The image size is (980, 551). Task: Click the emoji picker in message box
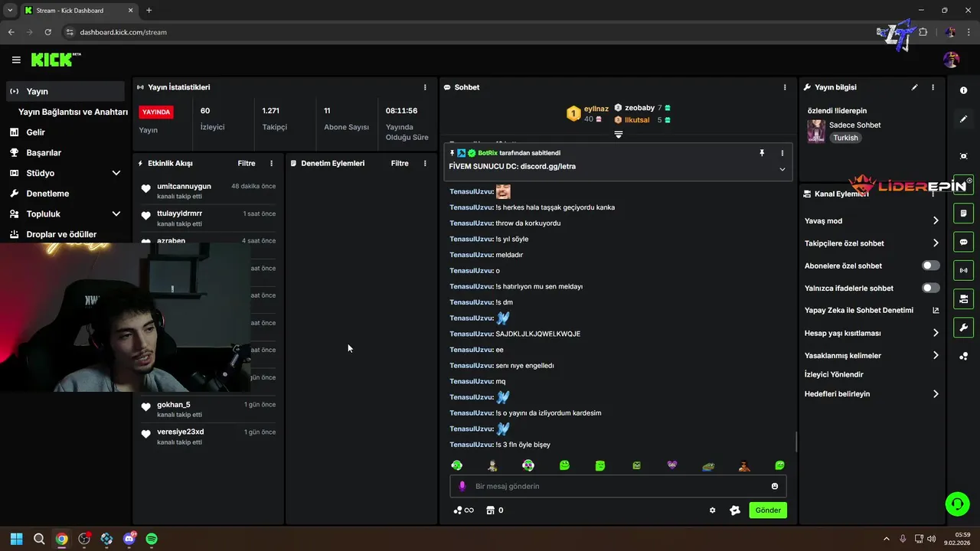click(x=775, y=486)
